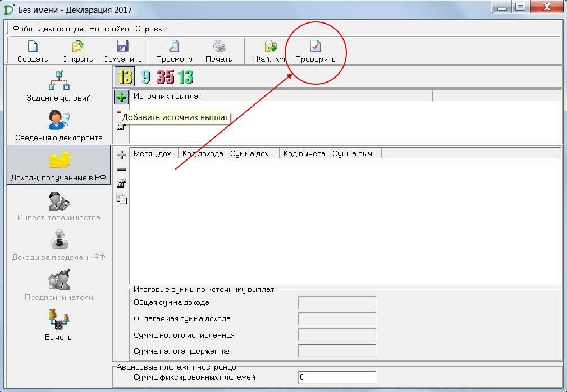Open Сведения о декларанте section

(58, 125)
